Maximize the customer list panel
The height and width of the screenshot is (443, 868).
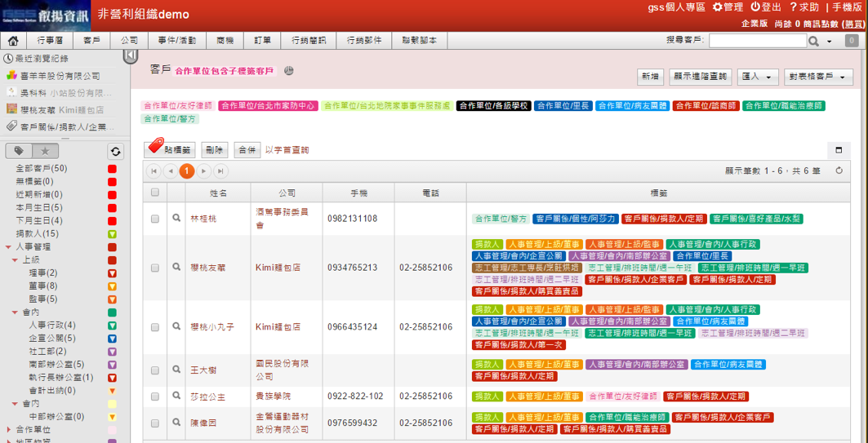click(x=838, y=150)
